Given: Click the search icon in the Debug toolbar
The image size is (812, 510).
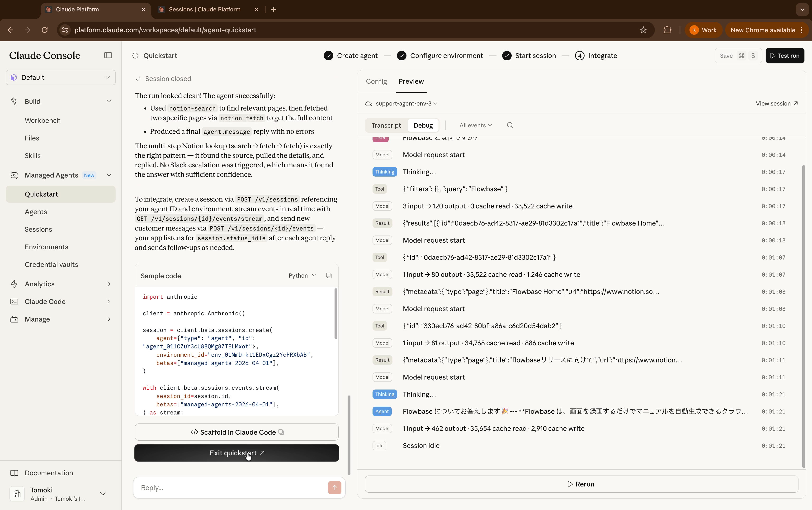Looking at the screenshot, I should tap(510, 125).
